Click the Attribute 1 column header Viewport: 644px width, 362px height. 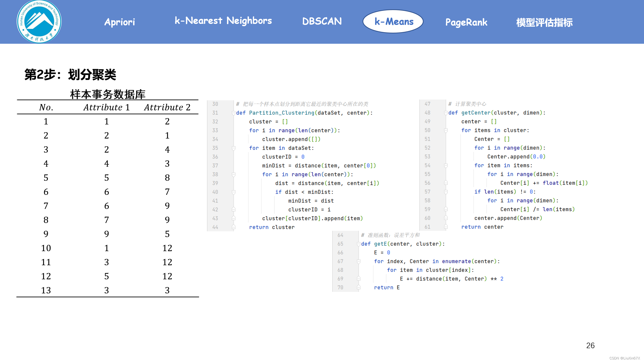point(106,107)
